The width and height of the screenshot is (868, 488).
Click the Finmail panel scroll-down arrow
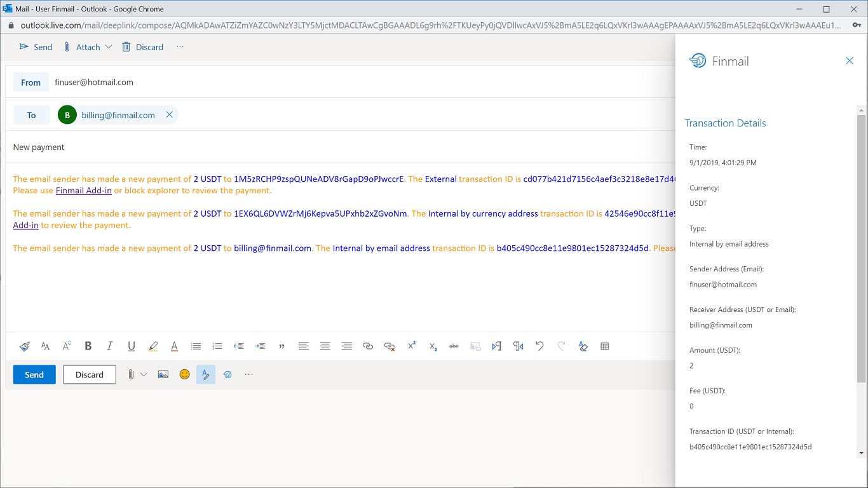[x=862, y=453]
